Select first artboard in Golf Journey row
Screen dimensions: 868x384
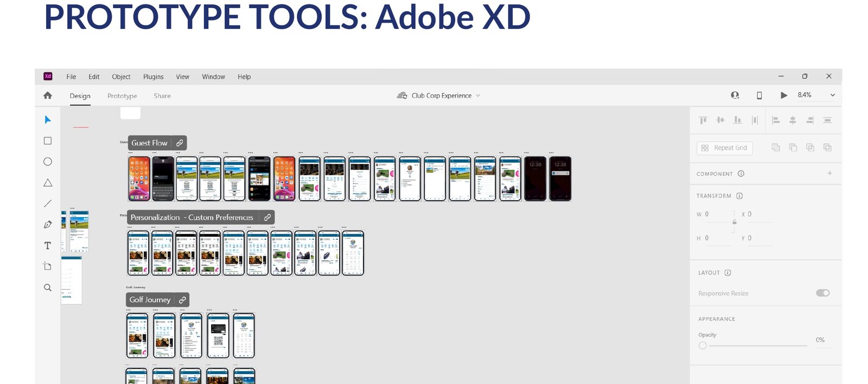point(137,335)
